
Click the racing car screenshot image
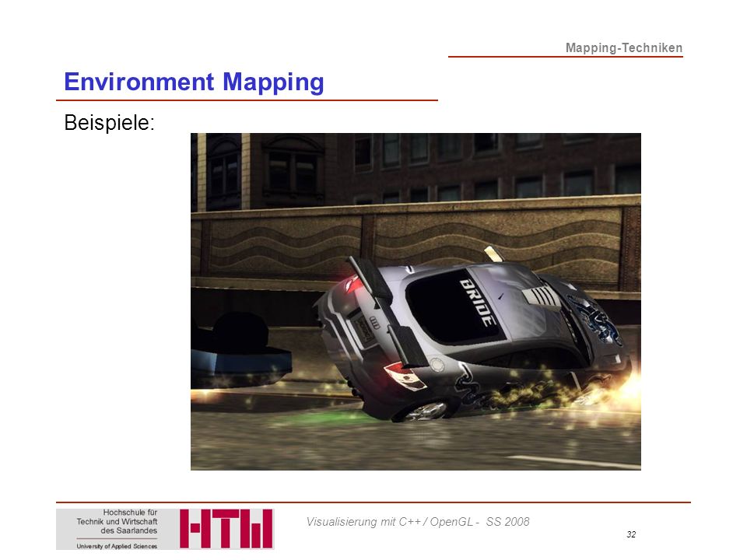416,302
